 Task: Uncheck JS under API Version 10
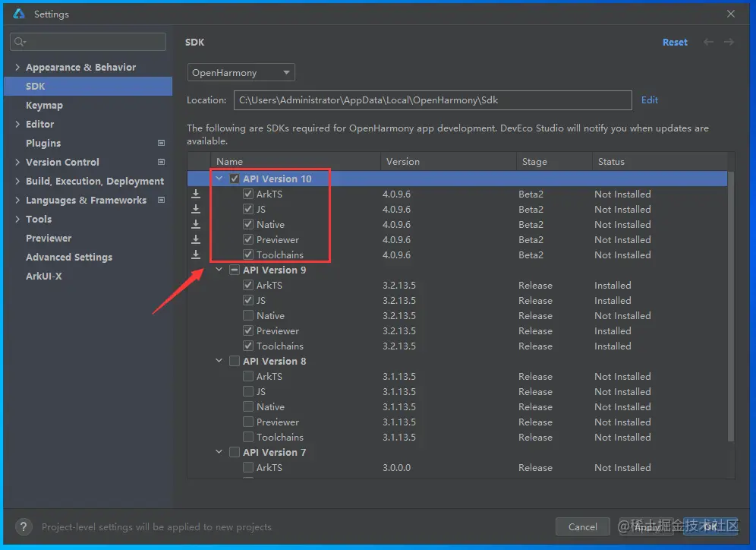[x=247, y=209]
